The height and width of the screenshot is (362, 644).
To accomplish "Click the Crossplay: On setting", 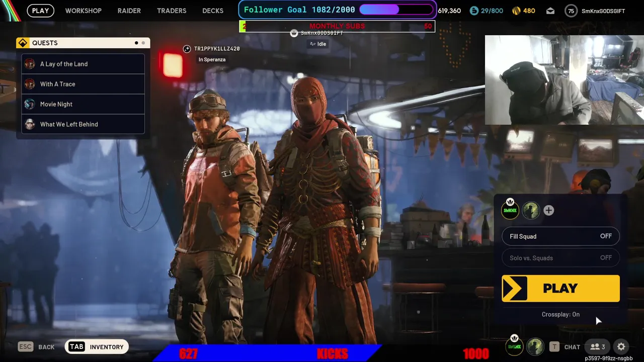I will tap(560, 314).
